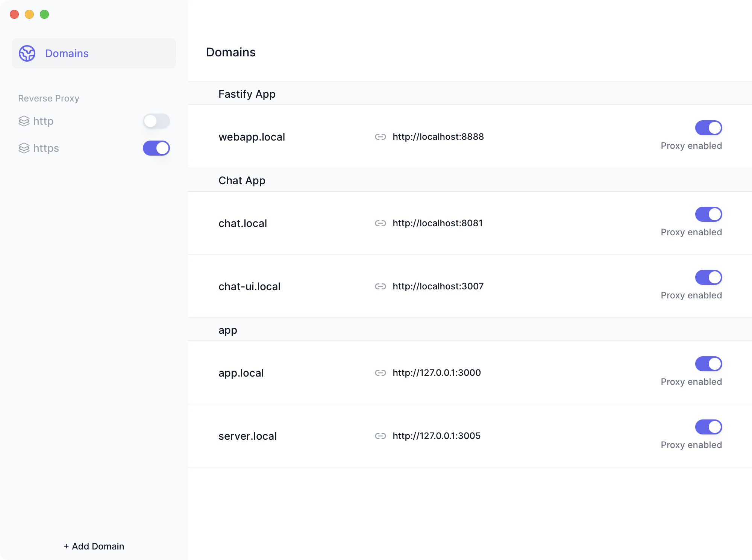Image resolution: width=752 pixels, height=560 pixels.
Task: Click the link icon next to chat-ui.local
Action: tap(381, 286)
